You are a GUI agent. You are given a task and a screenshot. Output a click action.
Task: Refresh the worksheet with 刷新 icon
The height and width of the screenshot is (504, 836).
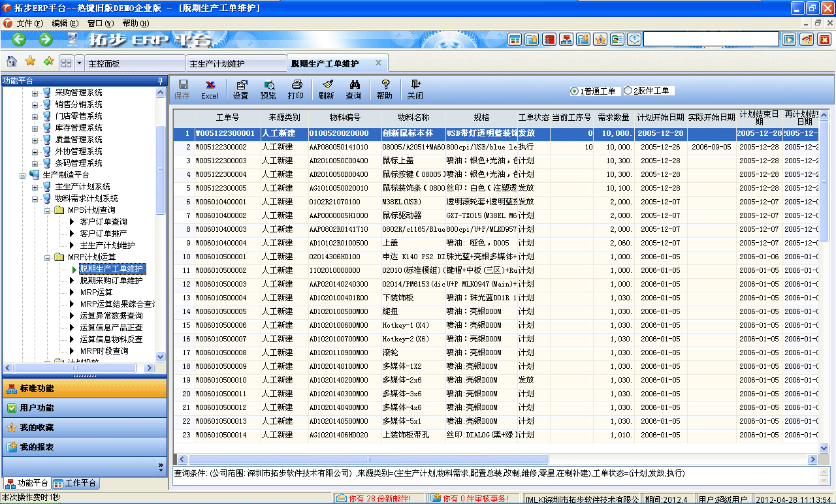coord(327,89)
